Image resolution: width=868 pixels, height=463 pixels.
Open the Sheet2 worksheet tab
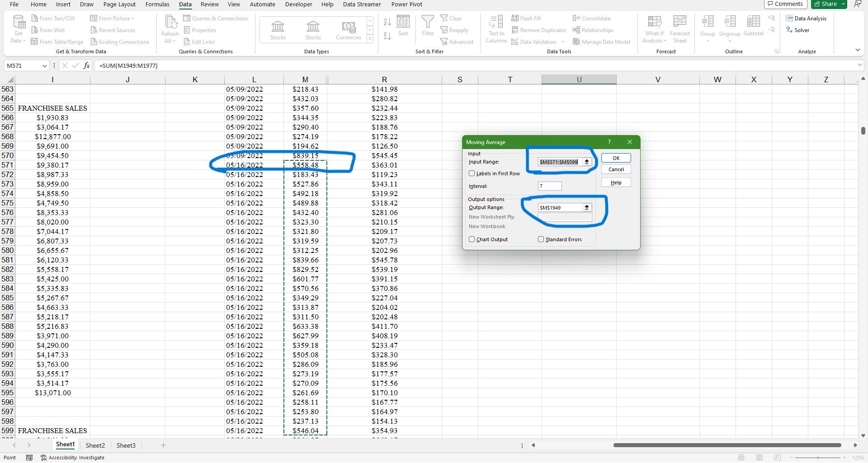pos(95,445)
